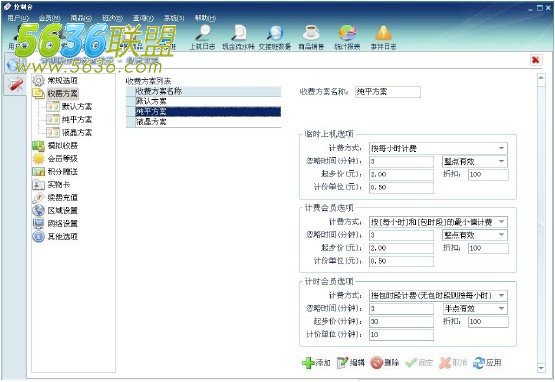
Task: Select the highlighted 纯平方案 row in the list
Action: pos(208,112)
